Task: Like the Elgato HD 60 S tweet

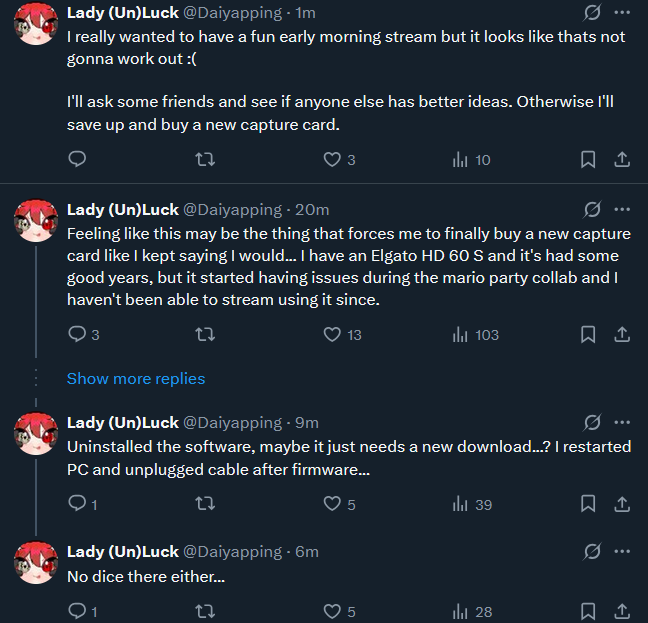Action: click(333, 335)
